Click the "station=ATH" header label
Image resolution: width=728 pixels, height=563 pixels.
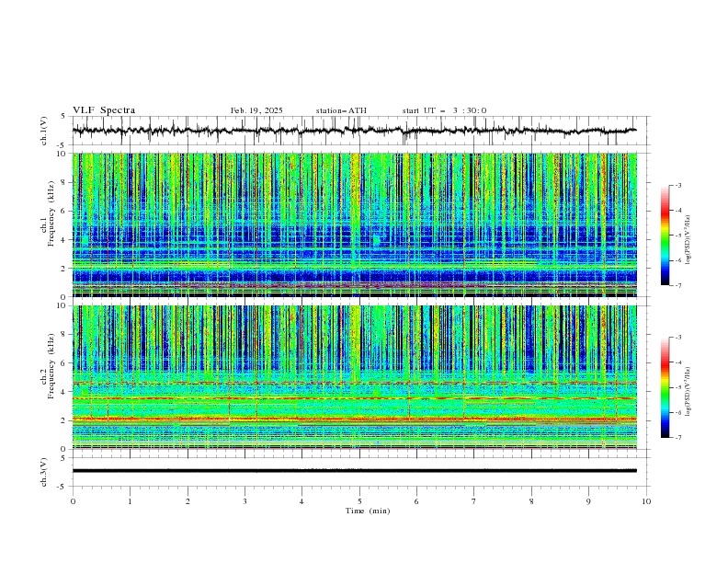tap(341, 110)
